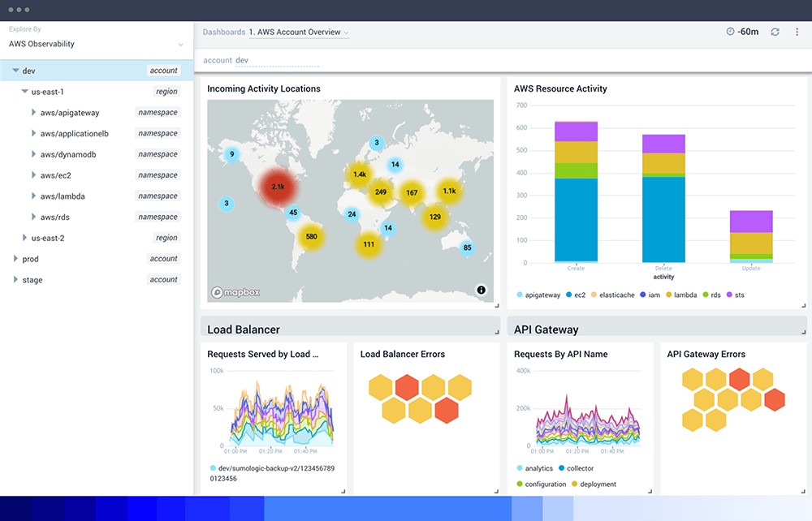Click the refresh dashboard icon
The height and width of the screenshot is (521, 812).
point(775,32)
